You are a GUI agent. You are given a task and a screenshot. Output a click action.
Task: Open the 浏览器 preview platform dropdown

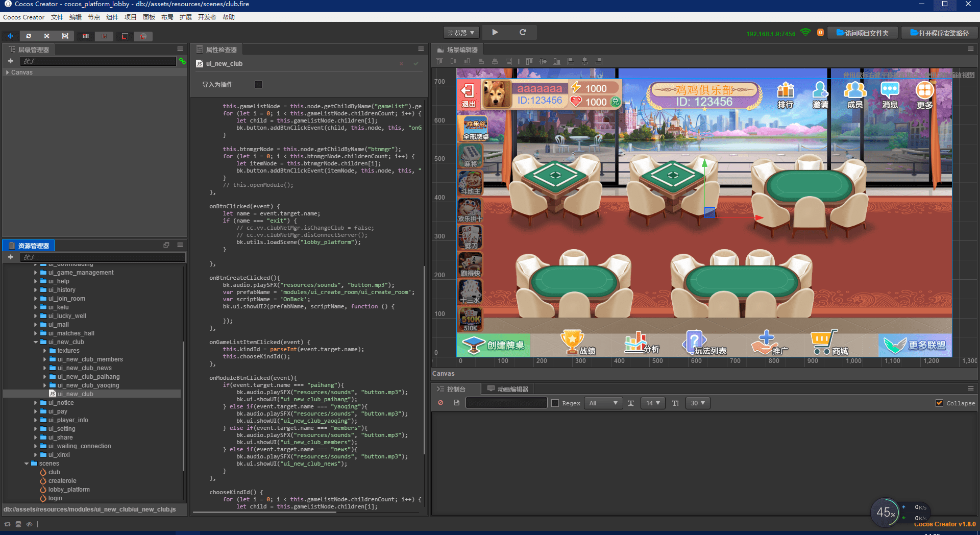point(461,33)
